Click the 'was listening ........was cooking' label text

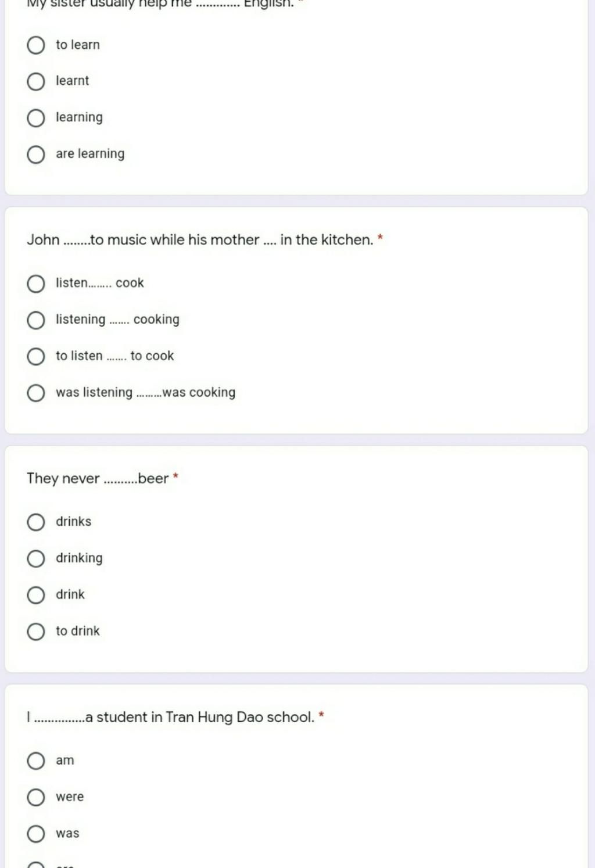[x=145, y=393]
